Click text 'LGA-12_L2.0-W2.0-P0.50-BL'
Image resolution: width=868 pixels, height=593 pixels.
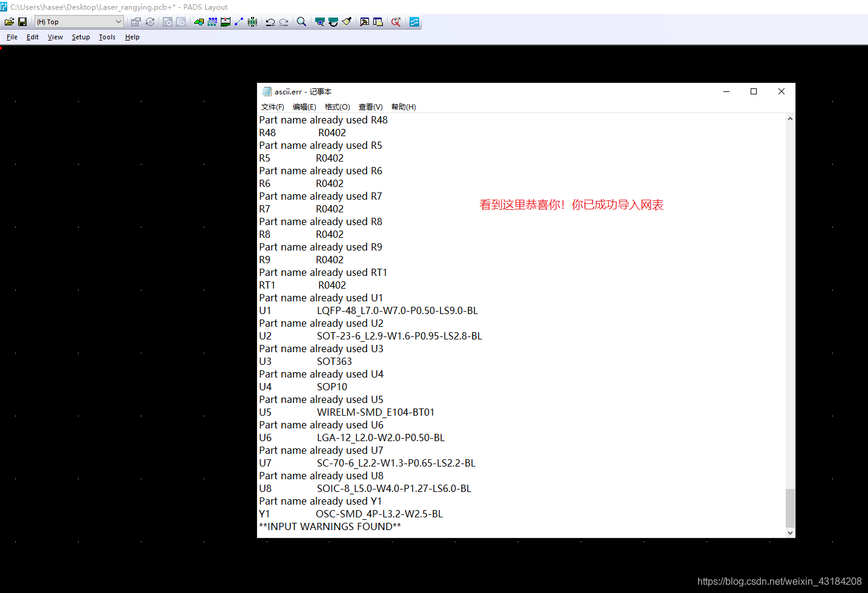point(380,437)
